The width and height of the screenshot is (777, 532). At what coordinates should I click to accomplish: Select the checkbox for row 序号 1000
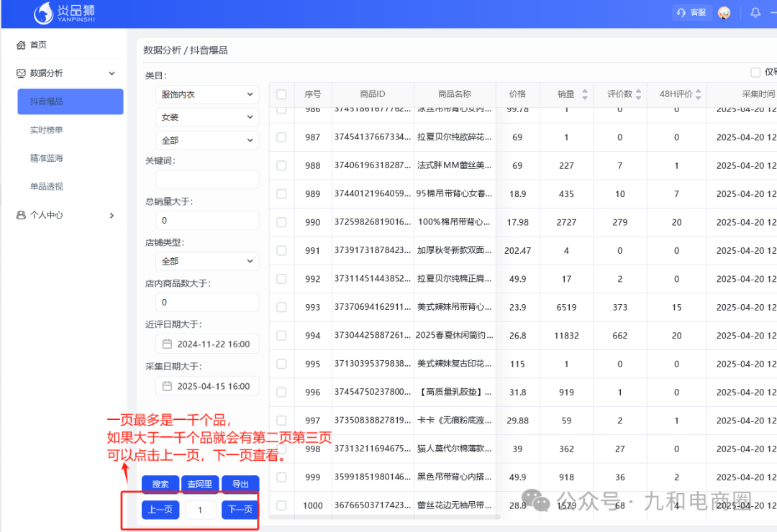click(x=283, y=505)
